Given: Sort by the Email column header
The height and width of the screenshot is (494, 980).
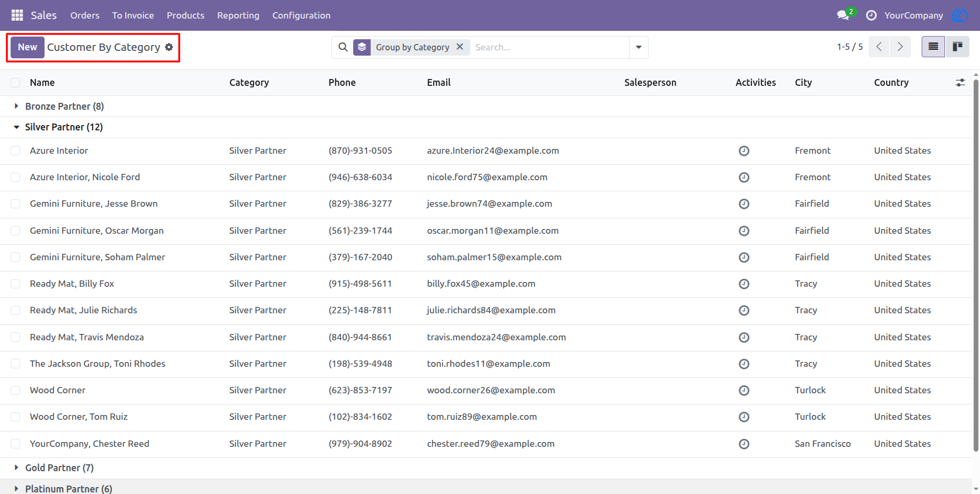Looking at the screenshot, I should 439,83.
